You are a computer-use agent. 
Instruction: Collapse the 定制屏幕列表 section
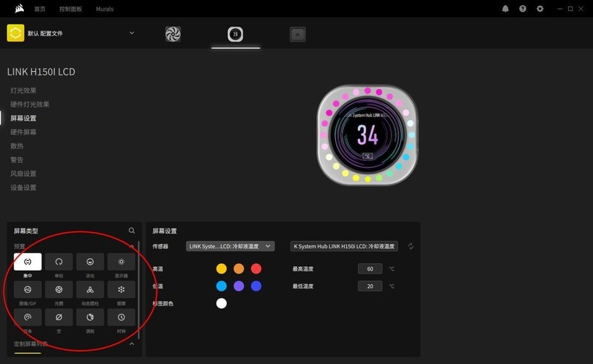click(x=132, y=344)
